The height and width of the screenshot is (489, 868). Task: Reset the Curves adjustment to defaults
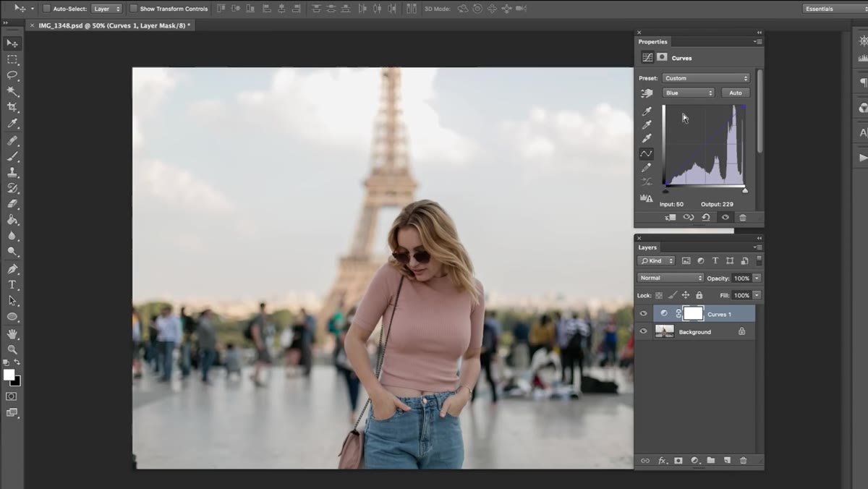click(x=706, y=217)
